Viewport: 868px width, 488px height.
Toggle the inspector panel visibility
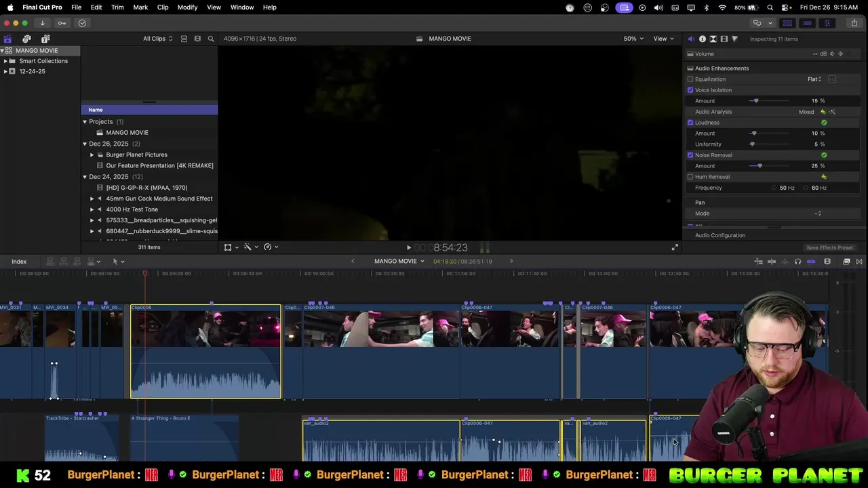tap(827, 23)
